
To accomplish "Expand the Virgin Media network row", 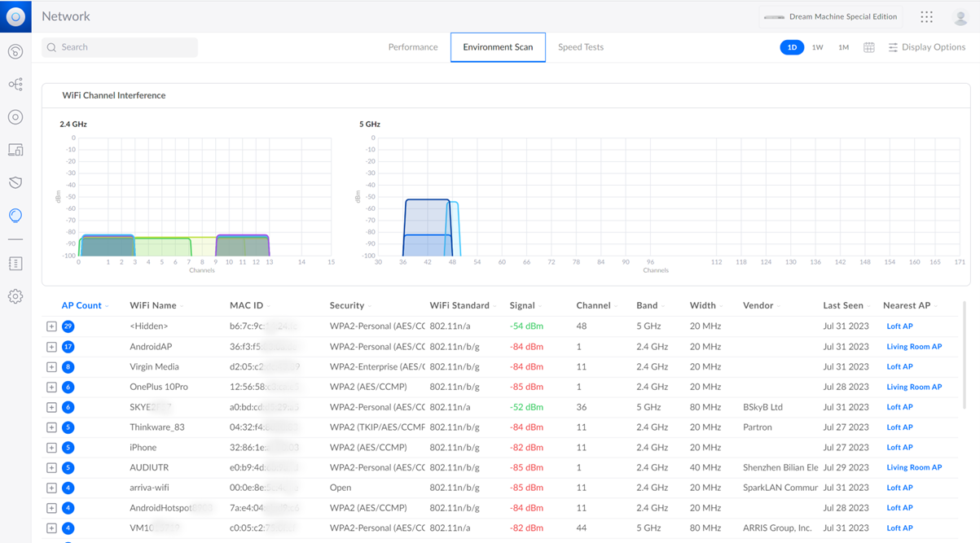I will [51, 367].
